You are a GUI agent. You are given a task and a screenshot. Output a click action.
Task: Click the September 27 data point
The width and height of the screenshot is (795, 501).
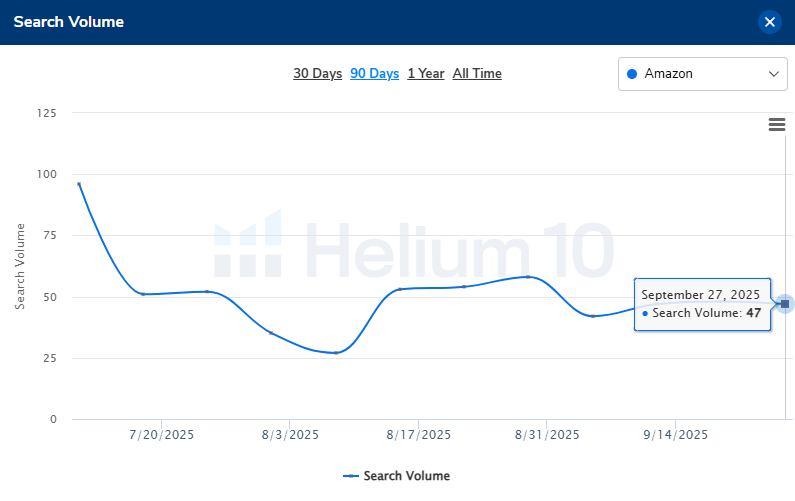tap(785, 303)
